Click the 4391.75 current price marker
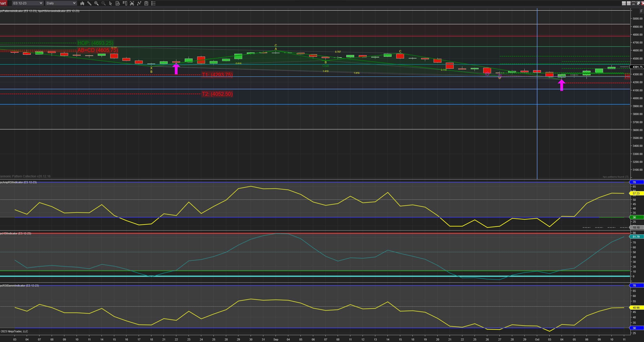644x342 pixels. point(637,67)
